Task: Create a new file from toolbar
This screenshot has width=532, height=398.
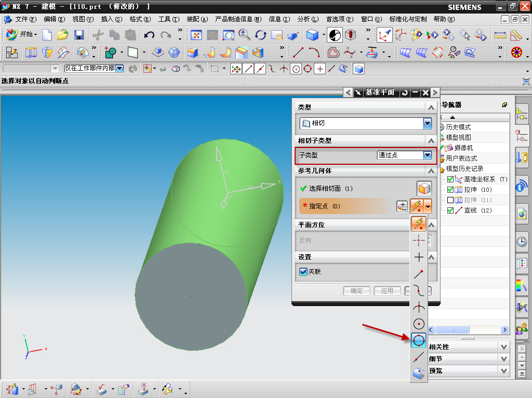Action: [47, 35]
